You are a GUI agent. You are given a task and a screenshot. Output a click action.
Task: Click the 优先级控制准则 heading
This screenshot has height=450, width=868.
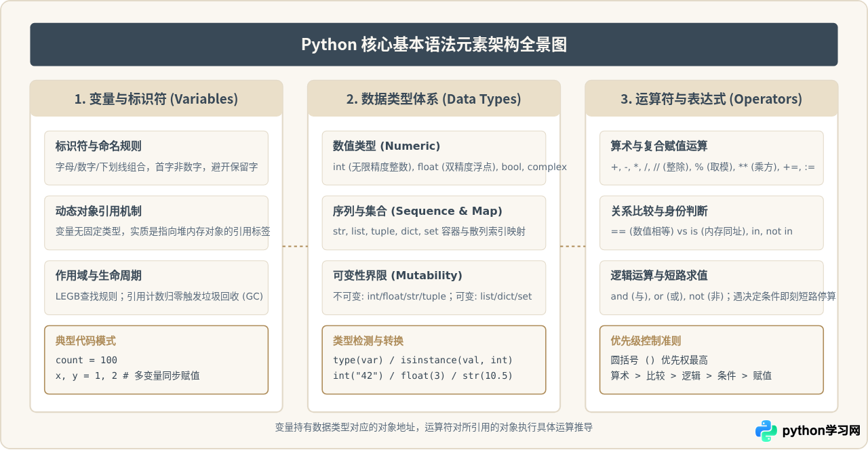(x=646, y=341)
